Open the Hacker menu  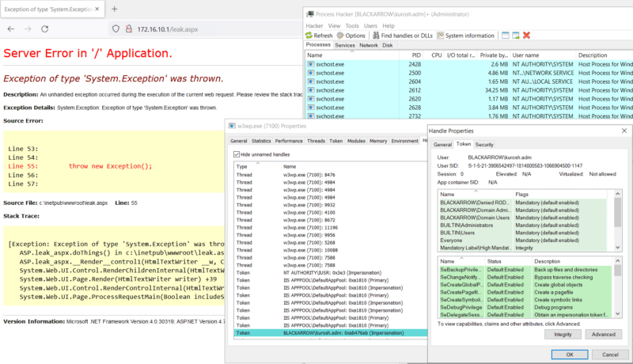pos(314,25)
